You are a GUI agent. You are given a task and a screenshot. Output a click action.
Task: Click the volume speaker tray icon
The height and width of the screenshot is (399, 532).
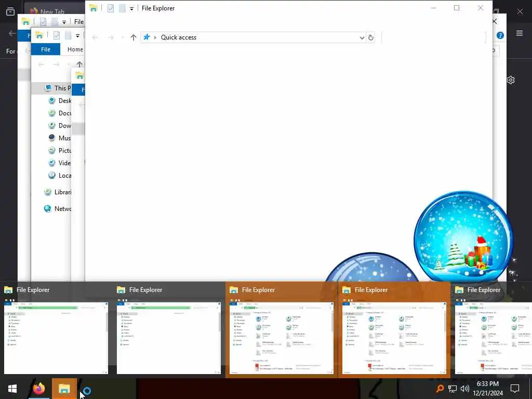coord(465,389)
